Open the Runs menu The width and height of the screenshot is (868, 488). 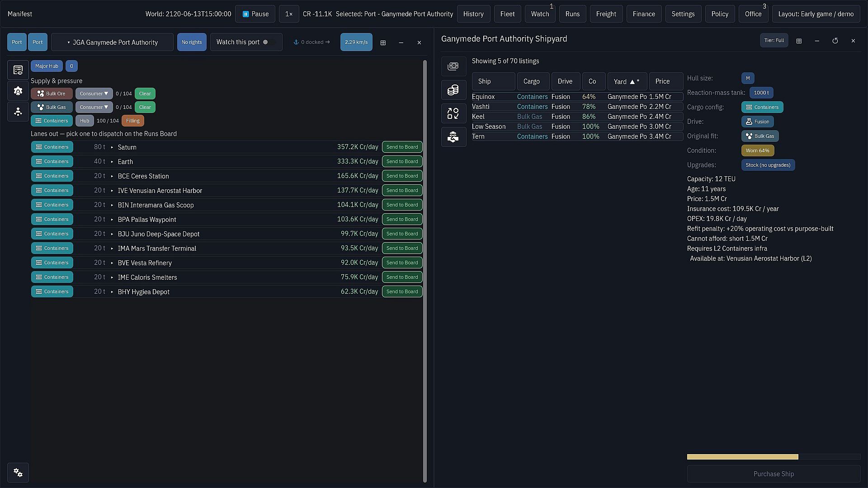572,14
